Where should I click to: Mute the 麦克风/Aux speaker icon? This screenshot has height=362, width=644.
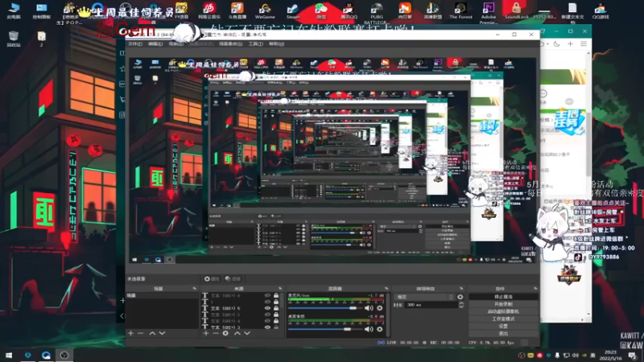click(x=369, y=308)
